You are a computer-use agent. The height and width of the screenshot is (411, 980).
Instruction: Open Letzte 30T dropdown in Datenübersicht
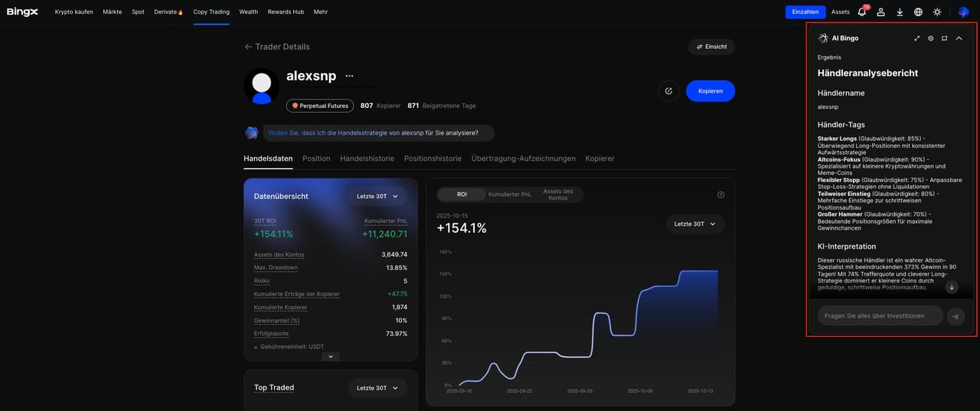[x=378, y=197]
